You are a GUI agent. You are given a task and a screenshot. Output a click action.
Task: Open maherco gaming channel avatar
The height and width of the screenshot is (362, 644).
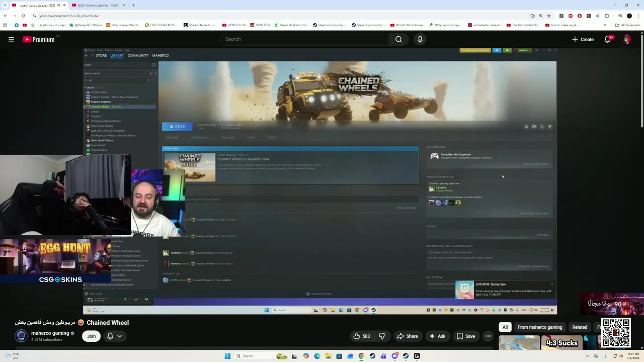click(x=21, y=336)
